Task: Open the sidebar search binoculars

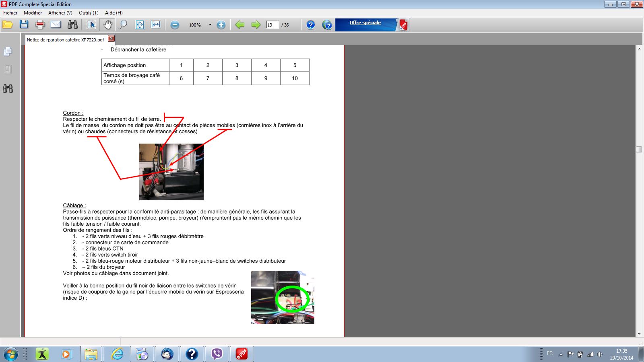Action: click(8, 88)
